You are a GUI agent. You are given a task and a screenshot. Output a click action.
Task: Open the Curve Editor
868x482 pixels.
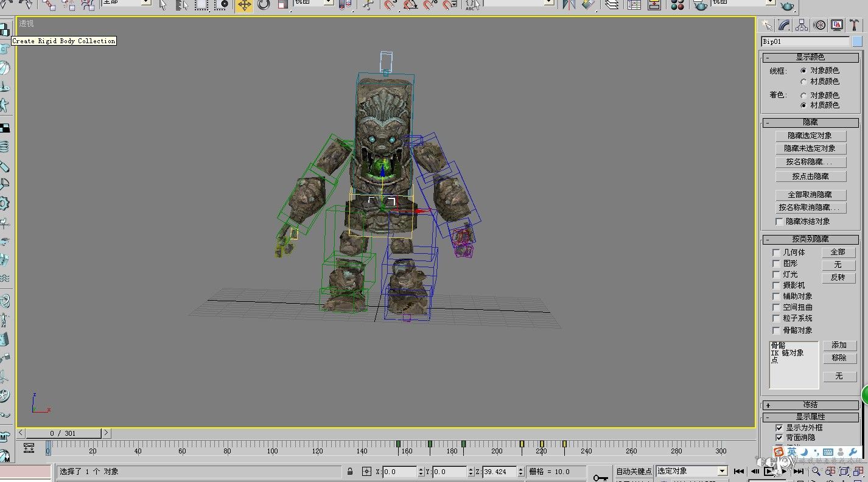[x=634, y=5]
